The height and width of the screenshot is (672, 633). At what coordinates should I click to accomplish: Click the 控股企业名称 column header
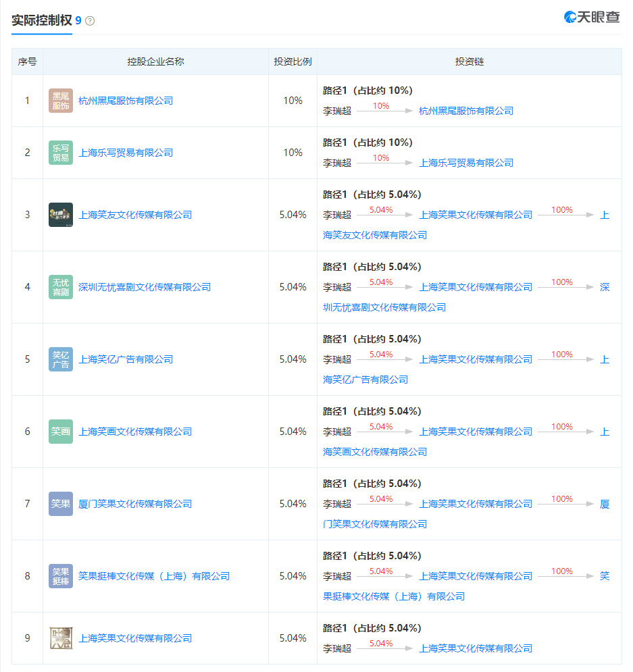pos(155,61)
